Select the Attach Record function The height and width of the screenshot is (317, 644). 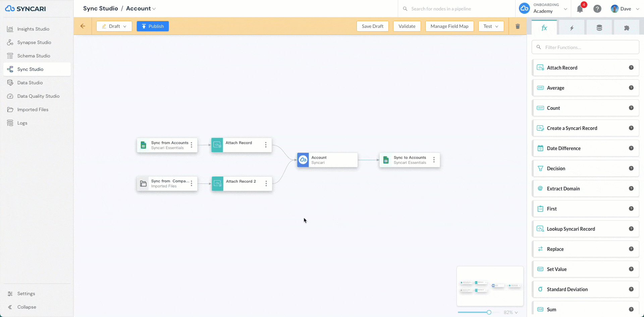coord(585,68)
